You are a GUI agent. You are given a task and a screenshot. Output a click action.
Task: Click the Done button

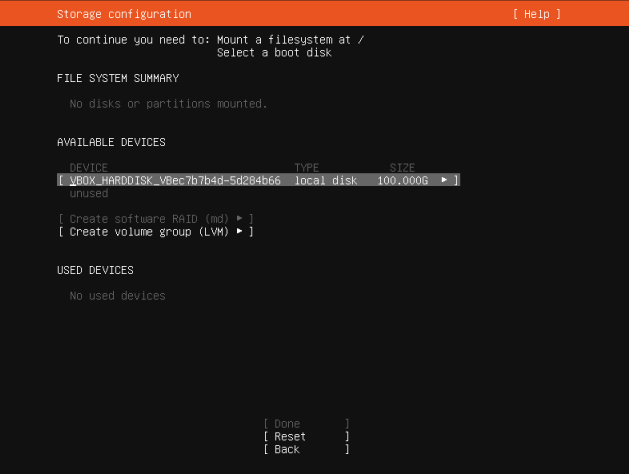306,423
